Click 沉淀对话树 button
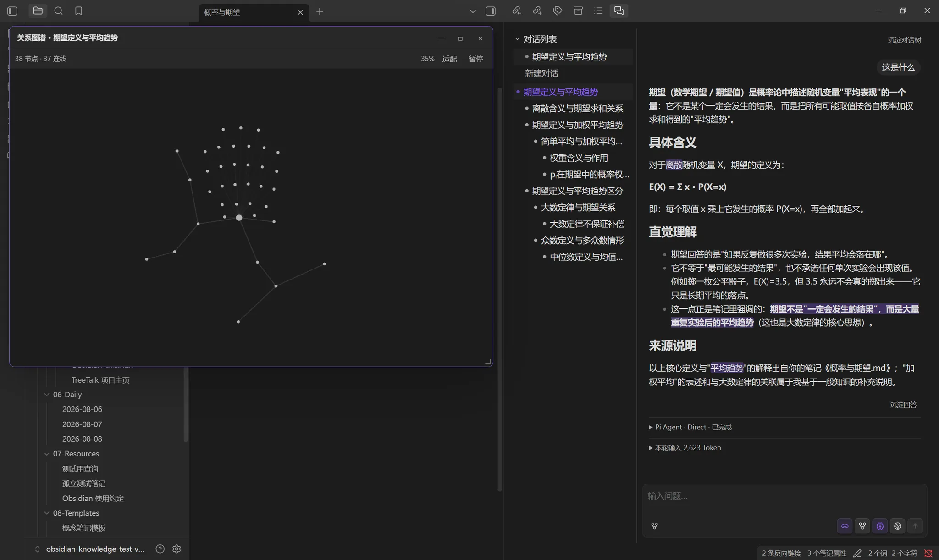The height and width of the screenshot is (560, 939). [x=904, y=40]
